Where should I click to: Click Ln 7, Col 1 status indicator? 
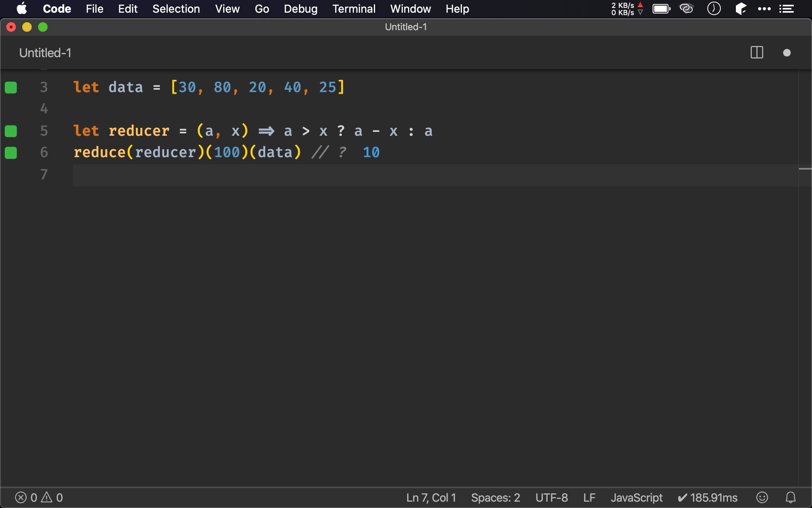431,498
